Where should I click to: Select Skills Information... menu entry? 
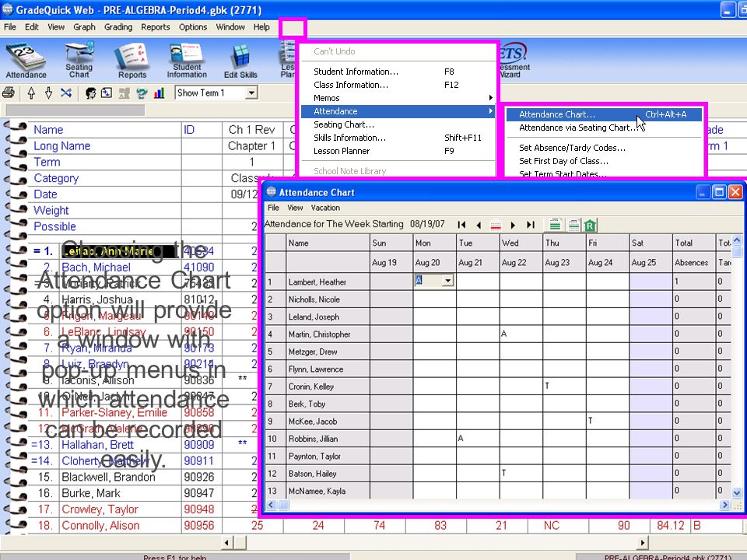(x=398, y=138)
